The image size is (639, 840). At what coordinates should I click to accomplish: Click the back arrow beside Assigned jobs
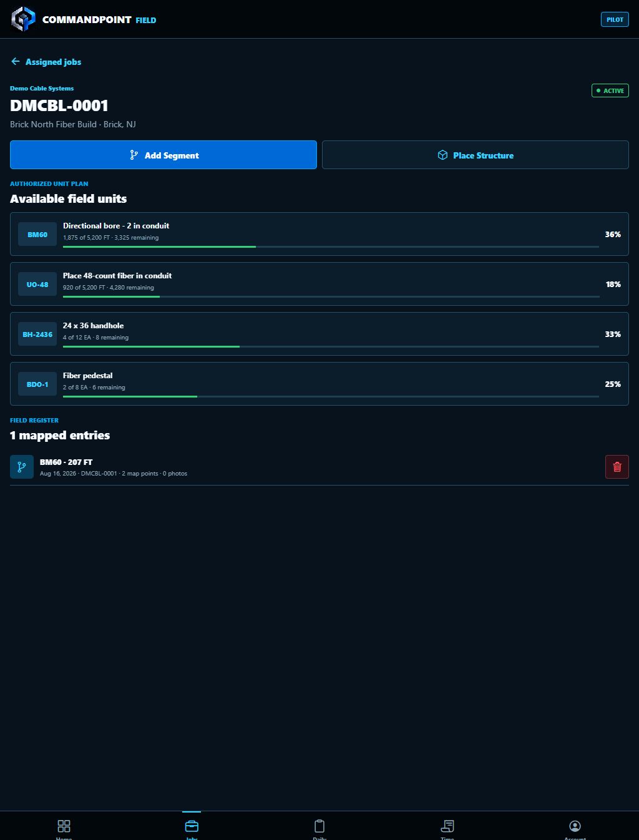(16, 61)
